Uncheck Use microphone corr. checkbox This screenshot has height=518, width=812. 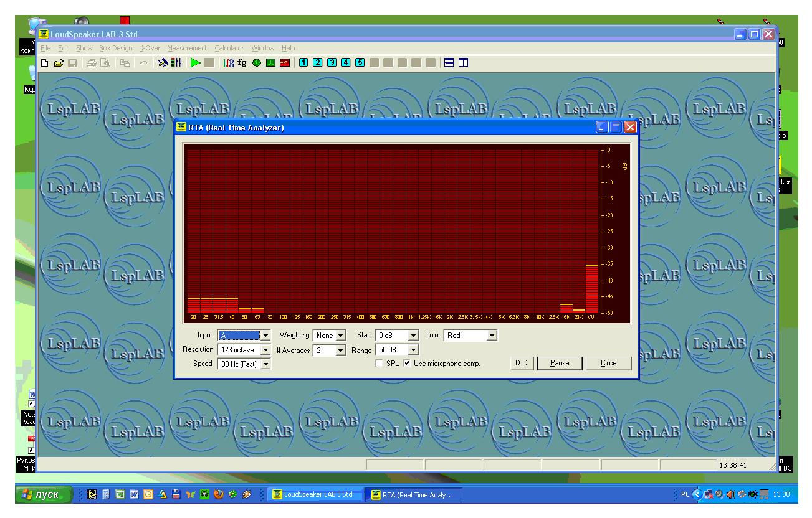(x=407, y=364)
